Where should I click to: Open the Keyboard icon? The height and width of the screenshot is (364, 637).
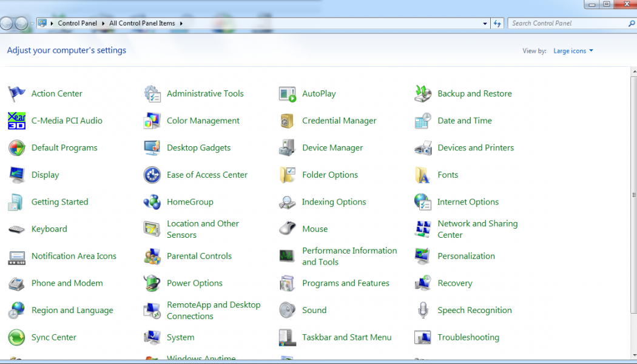(16, 229)
